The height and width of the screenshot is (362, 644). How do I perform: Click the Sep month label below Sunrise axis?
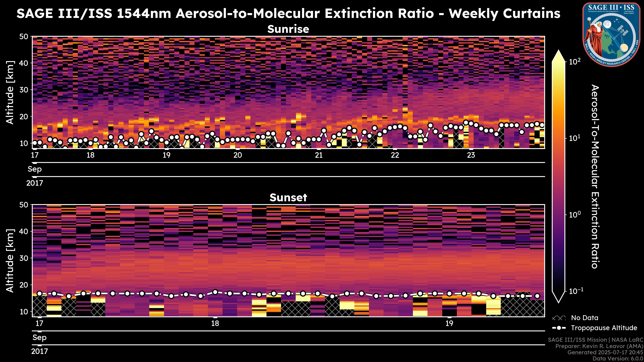coord(35,169)
